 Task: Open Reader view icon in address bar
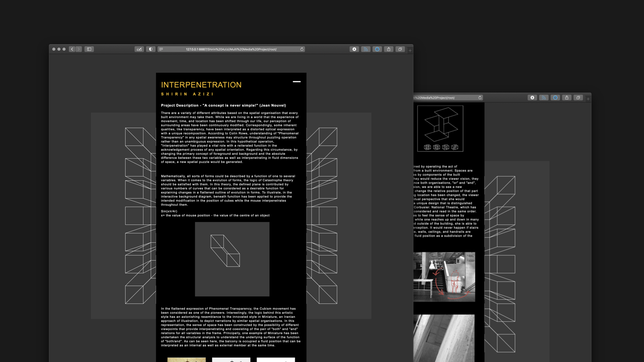click(161, 49)
